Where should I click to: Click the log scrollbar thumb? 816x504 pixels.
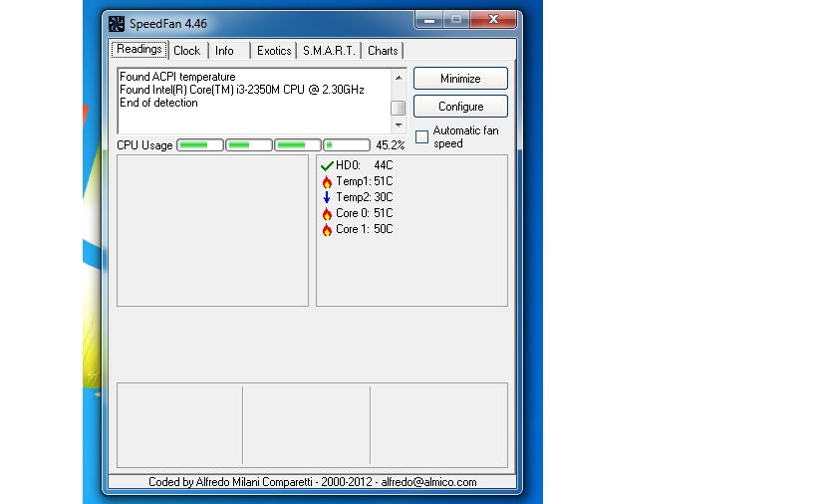point(399,108)
